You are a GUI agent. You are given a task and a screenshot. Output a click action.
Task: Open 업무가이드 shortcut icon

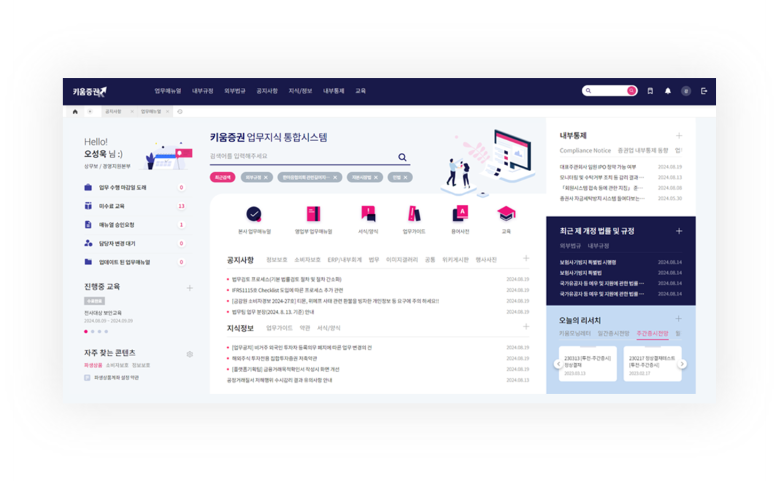click(414, 214)
